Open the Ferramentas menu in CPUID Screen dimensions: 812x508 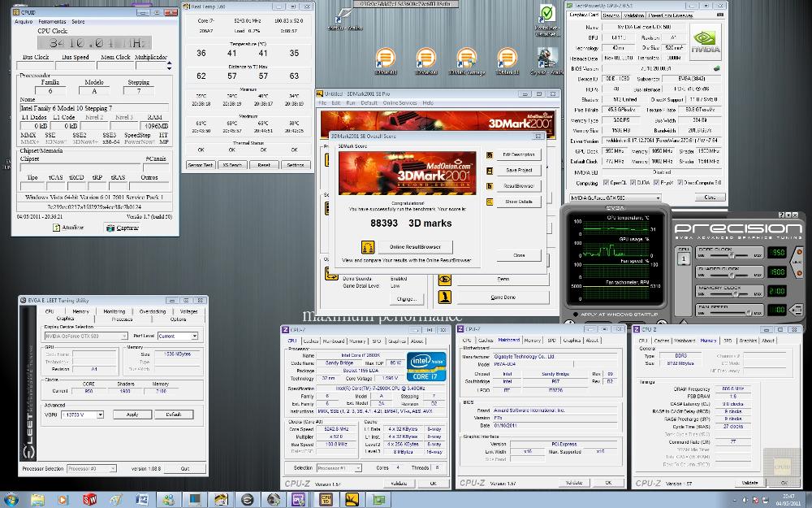point(52,22)
